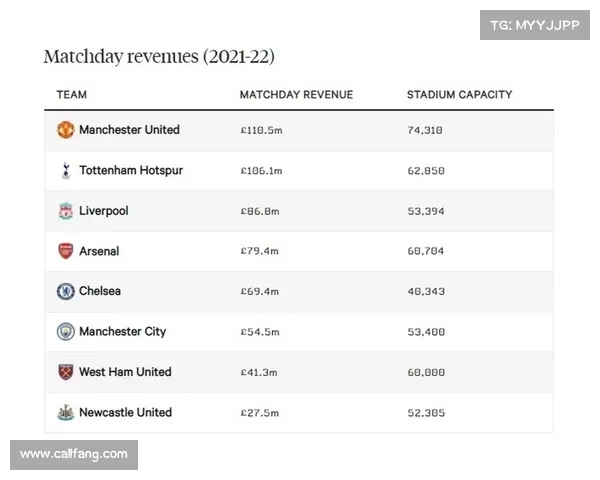Image resolution: width=600 pixels, height=480 pixels.
Task: Select the West Ham United crest
Action: click(x=65, y=372)
